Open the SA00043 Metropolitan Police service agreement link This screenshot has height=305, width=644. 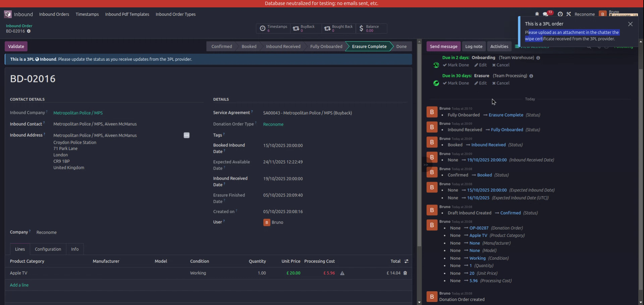307,113
